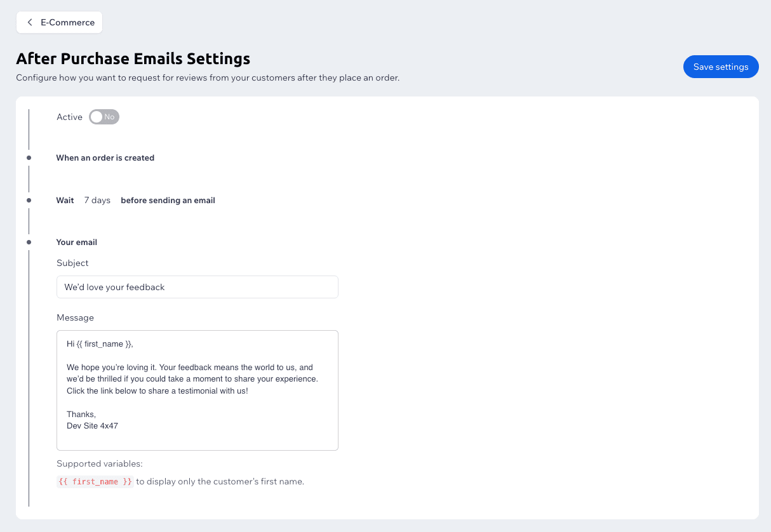Click the back chevron arrow icon
Screen dimensions: 771x532
point(29,22)
